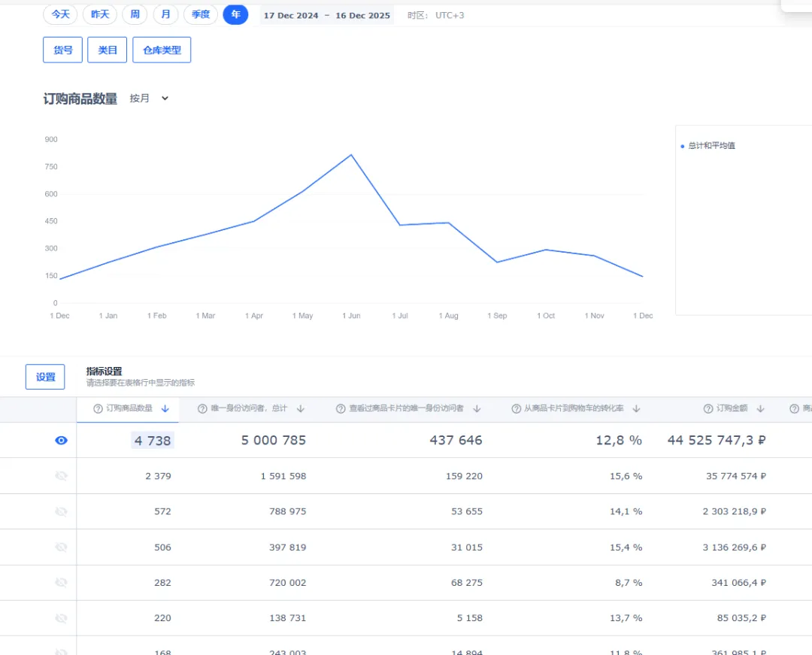Toggle eye icon on the 4 738 totals row

pos(62,440)
